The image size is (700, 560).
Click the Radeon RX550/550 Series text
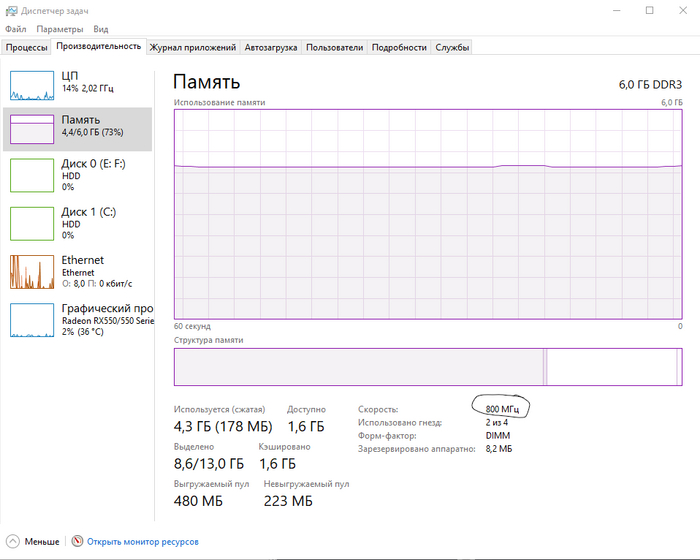point(108,321)
